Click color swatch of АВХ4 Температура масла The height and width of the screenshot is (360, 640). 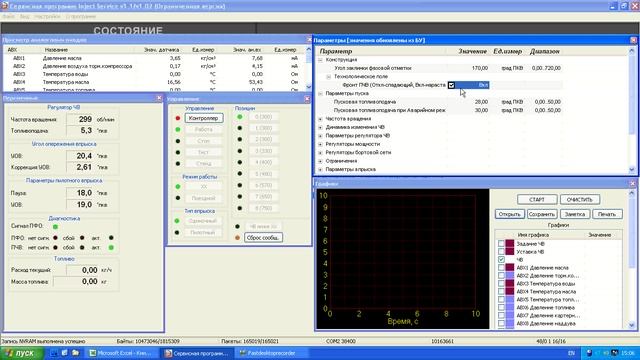point(510,291)
